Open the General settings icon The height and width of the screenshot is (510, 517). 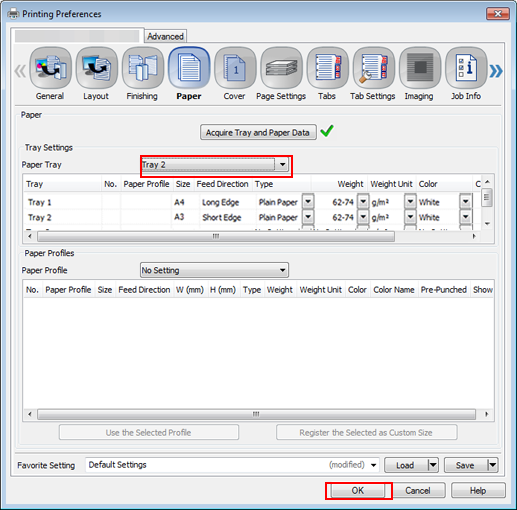[50, 68]
